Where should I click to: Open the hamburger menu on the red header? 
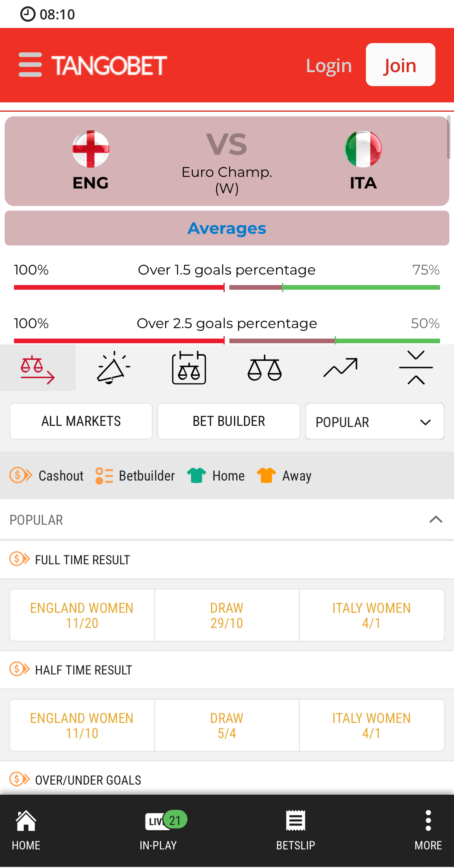(x=30, y=65)
